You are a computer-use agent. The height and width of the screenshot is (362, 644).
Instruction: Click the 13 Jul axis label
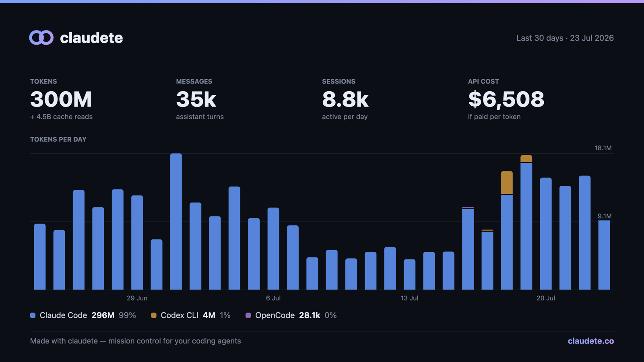(409, 298)
